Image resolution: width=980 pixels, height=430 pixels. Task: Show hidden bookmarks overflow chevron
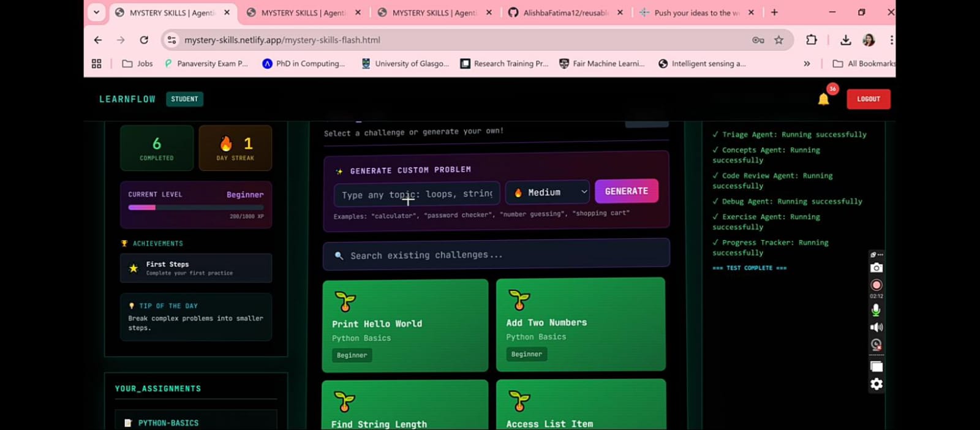(807, 64)
